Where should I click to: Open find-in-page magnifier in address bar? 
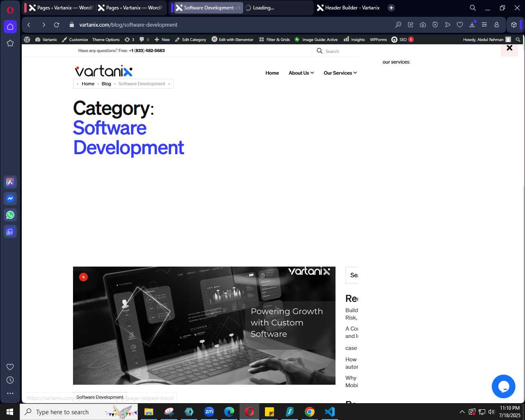tap(398, 25)
